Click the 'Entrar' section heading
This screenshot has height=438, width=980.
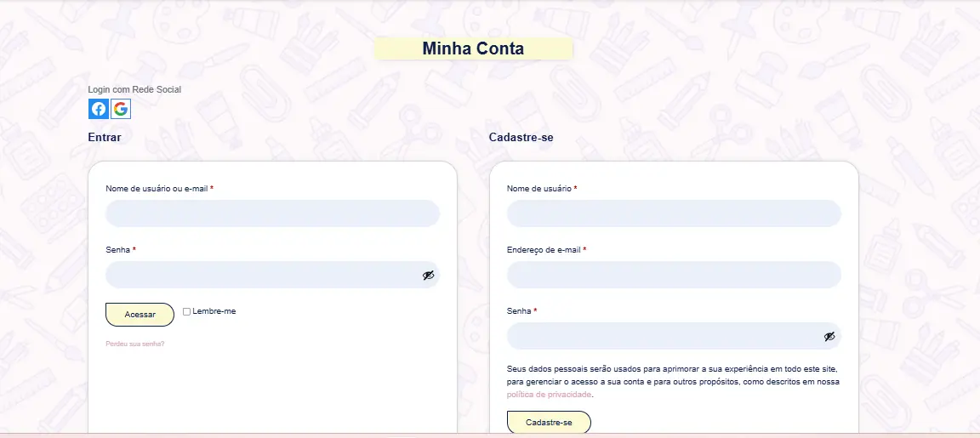point(105,137)
